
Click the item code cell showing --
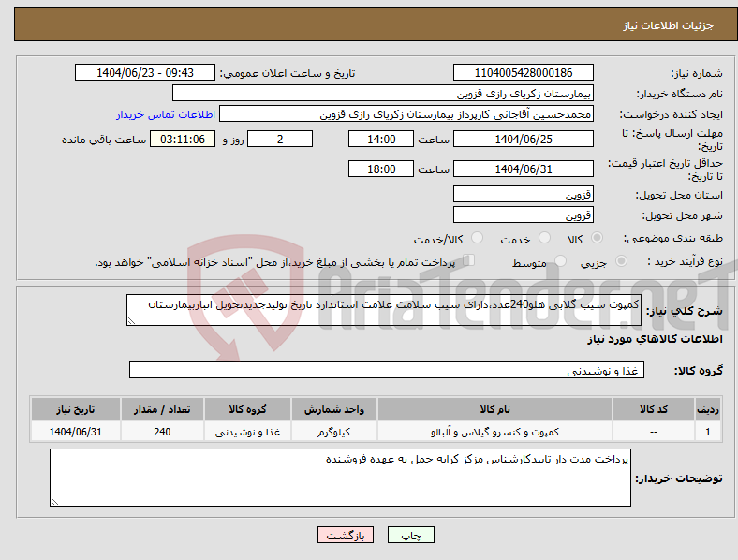[654, 431]
